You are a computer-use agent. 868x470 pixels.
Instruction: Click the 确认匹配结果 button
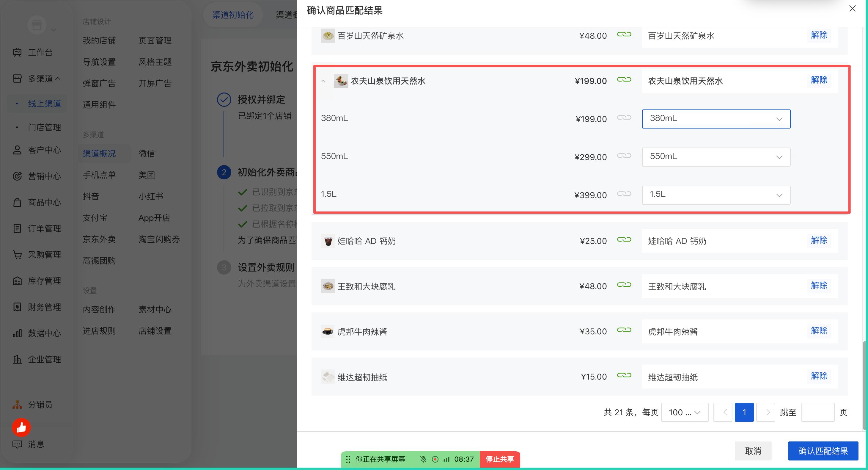(823, 451)
